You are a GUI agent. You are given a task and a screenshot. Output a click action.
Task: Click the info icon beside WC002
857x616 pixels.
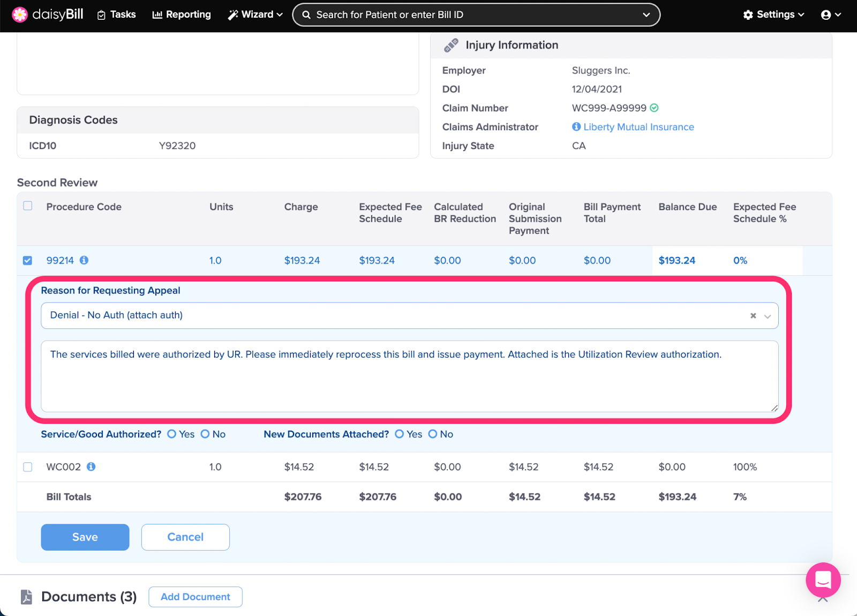tap(91, 467)
